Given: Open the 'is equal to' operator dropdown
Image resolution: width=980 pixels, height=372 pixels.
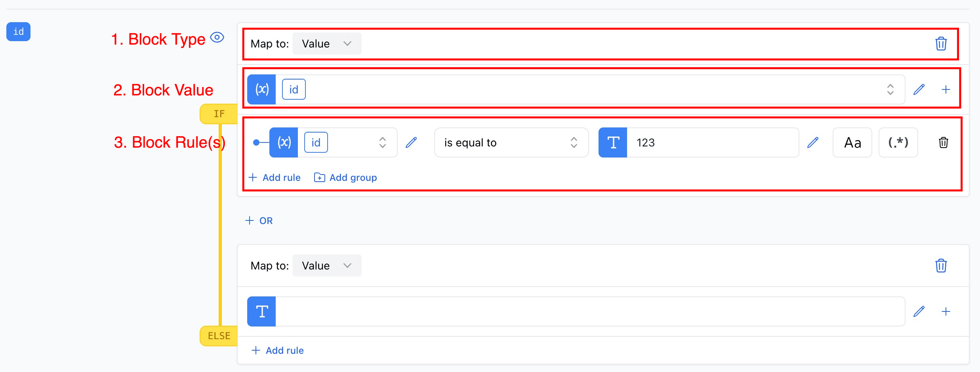Looking at the screenshot, I should tap(511, 142).
